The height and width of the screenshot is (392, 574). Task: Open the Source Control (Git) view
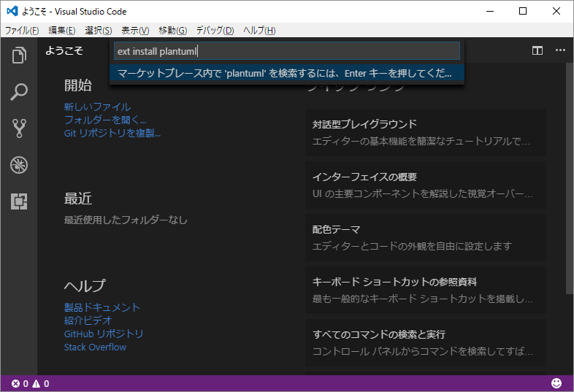(x=19, y=128)
